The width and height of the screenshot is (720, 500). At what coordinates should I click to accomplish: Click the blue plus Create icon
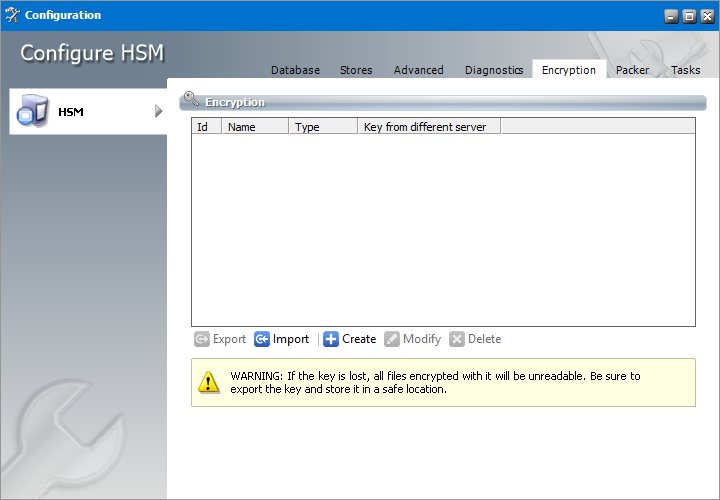click(x=331, y=339)
